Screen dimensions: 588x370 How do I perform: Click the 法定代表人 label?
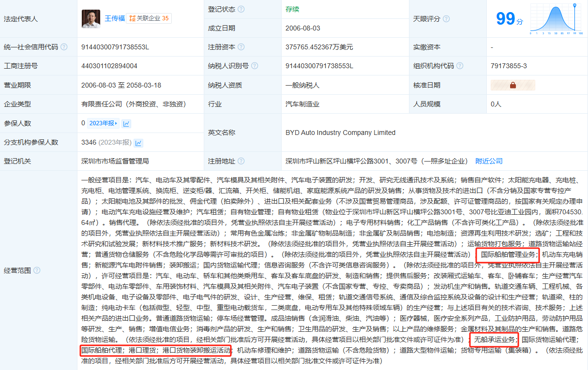click(21, 19)
